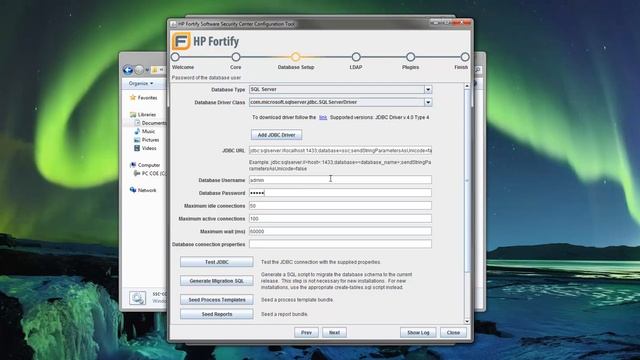This screenshot has height=360, width=640.
Task: Go back with the Prev button
Action: [x=306, y=333]
